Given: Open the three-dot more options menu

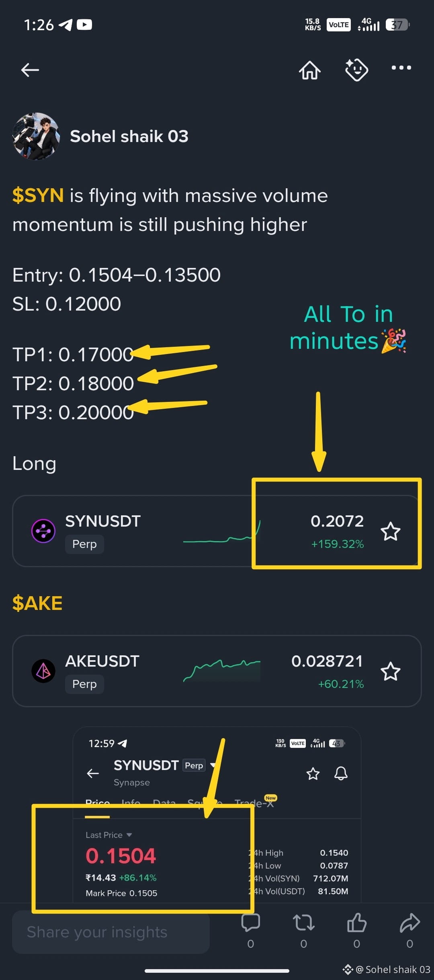Looking at the screenshot, I should (x=401, y=68).
